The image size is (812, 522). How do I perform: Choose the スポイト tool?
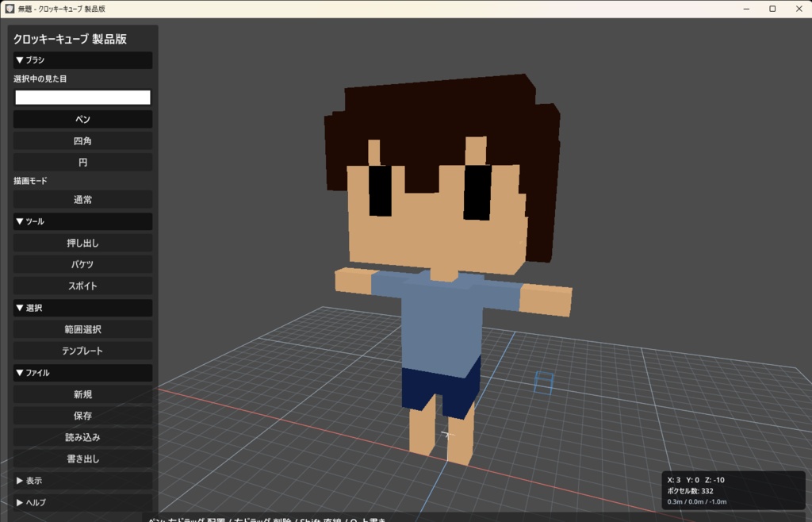pyautogui.click(x=82, y=286)
